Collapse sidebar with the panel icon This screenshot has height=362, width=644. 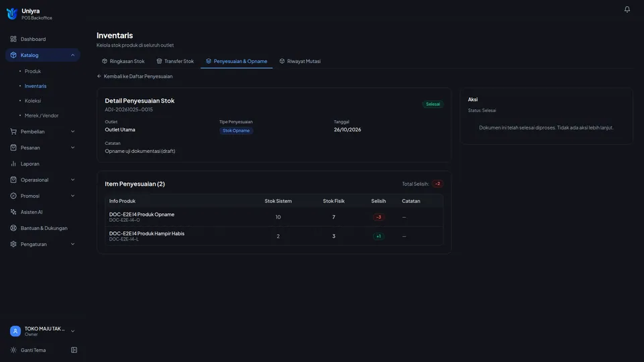[x=74, y=350]
